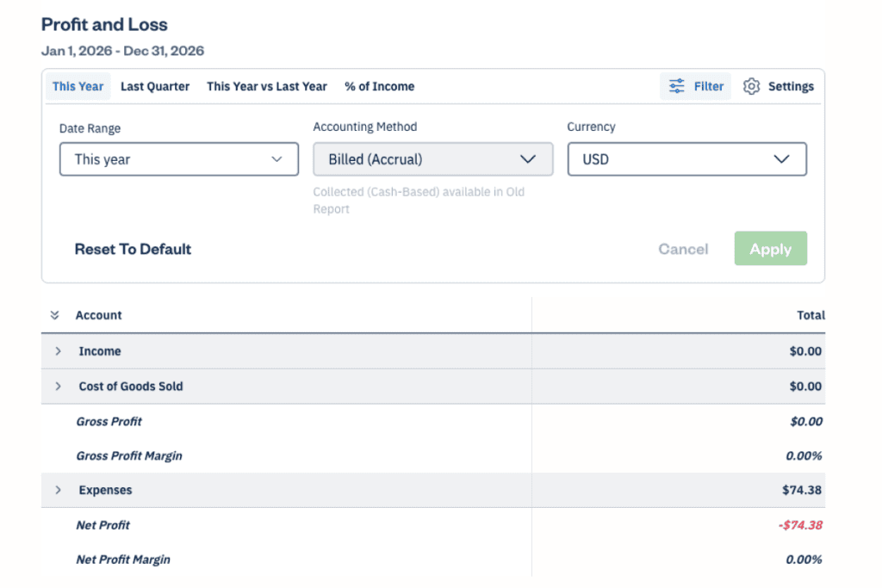Switch to the This Year tab
This screenshot has width=882, height=588.
pyautogui.click(x=78, y=87)
